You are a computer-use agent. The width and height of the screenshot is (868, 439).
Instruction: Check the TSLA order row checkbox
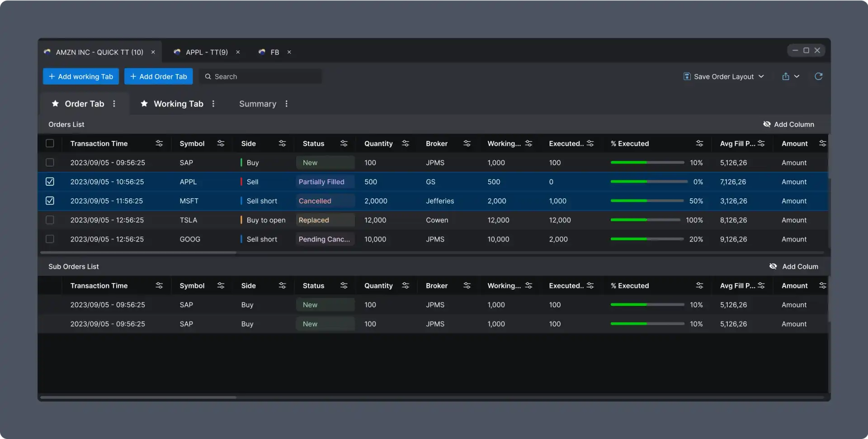(50, 220)
